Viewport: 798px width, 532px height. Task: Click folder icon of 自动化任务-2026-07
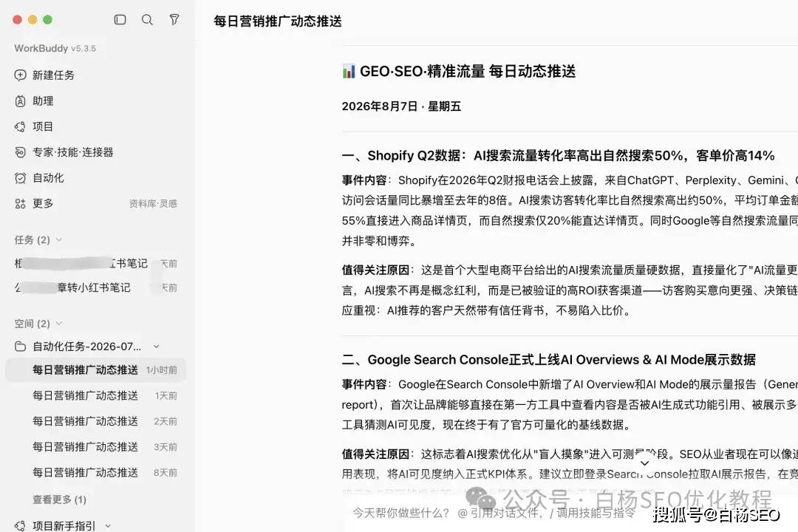pos(21,347)
